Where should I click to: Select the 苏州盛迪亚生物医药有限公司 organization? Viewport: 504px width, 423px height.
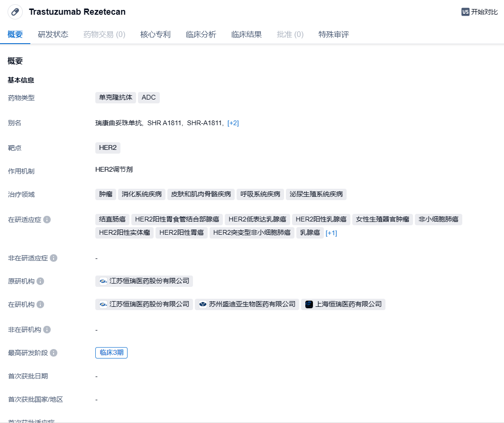247,304
